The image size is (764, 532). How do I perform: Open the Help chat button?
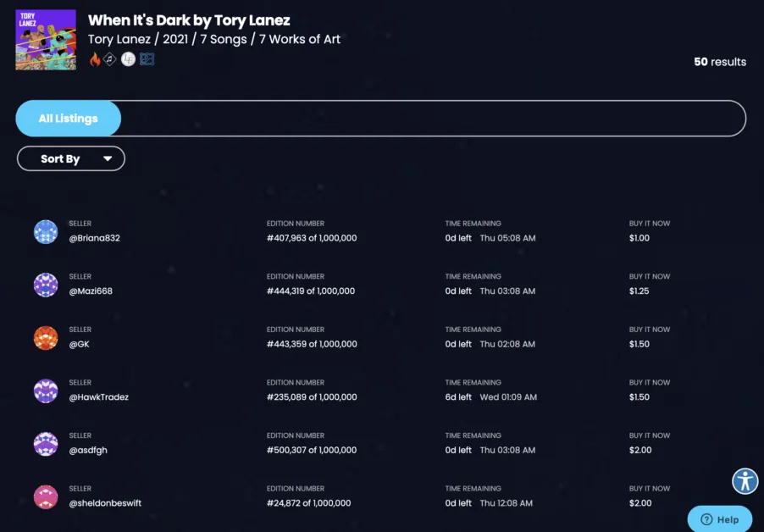coord(720,519)
